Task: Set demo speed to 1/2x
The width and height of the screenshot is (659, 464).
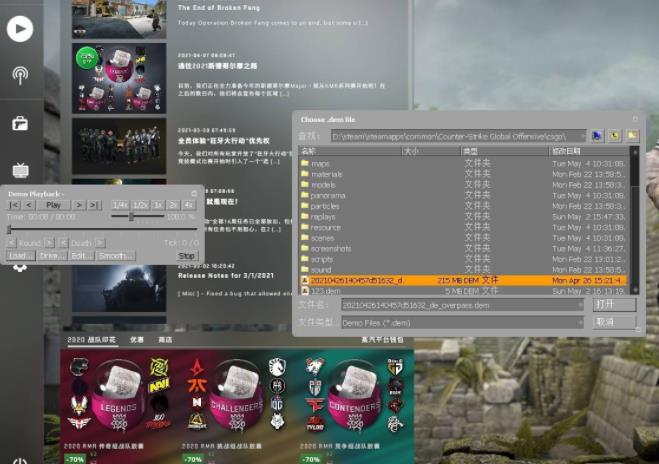Action: pos(140,205)
